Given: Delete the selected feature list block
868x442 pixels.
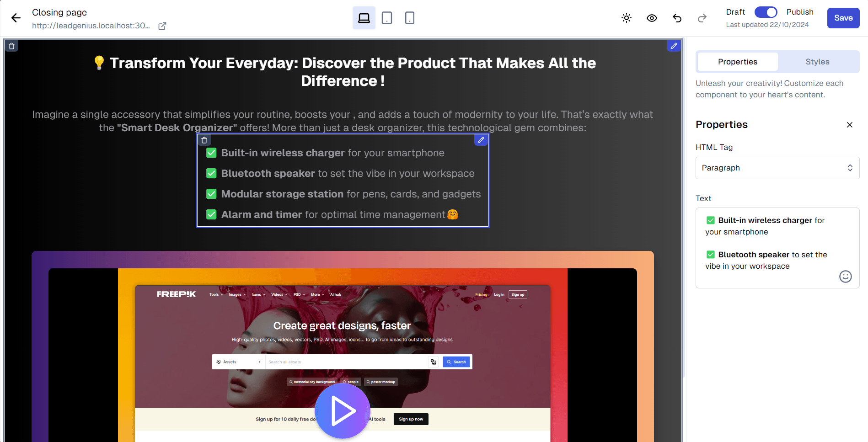Looking at the screenshot, I should 204,140.
